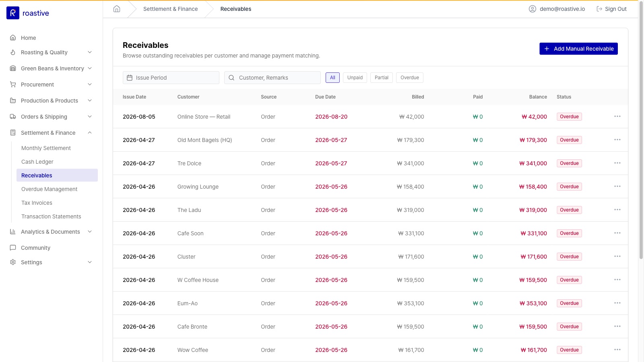Image resolution: width=644 pixels, height=362 pixels.
Task: Click the roastive logo icon
Action: [13, 13]
